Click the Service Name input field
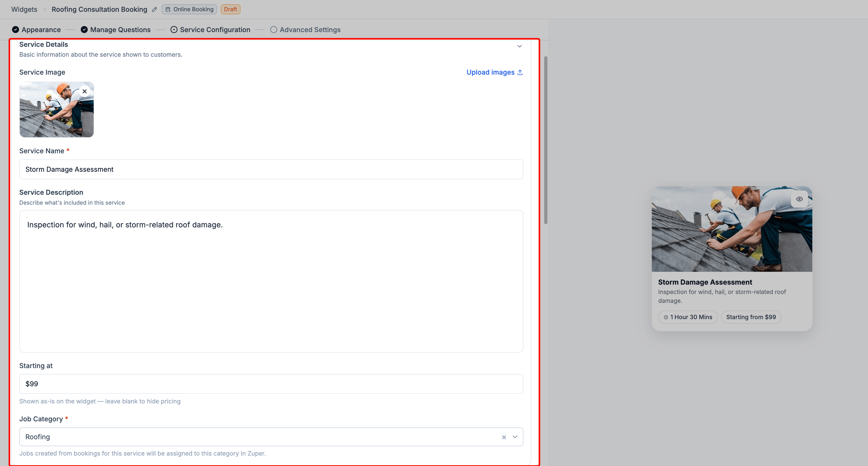The image size is (868, 466). (x=271, y=169)
